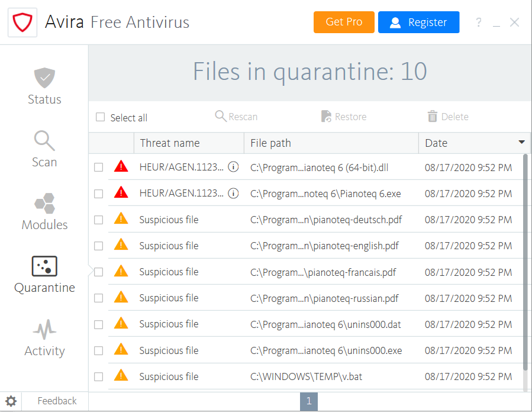Open the Modules section
Image resolution: width=532 pixels, height=412 pixels.
click(x=44, y=212)
